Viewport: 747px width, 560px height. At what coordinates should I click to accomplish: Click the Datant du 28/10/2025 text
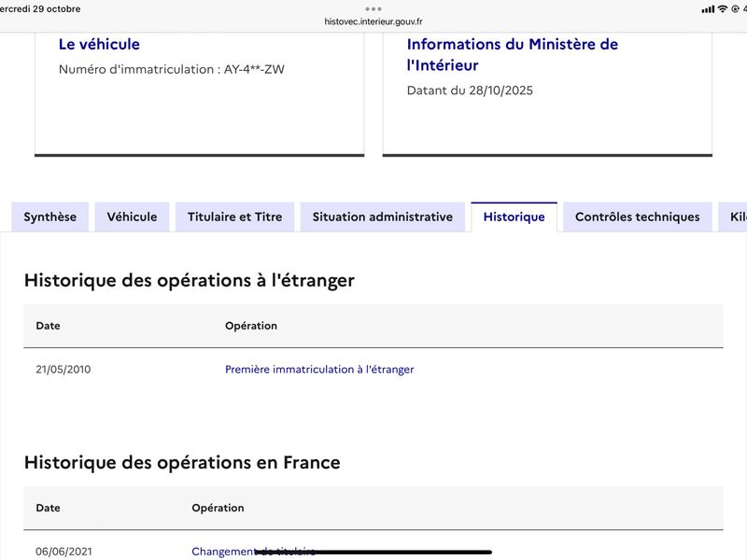(470, 91)
